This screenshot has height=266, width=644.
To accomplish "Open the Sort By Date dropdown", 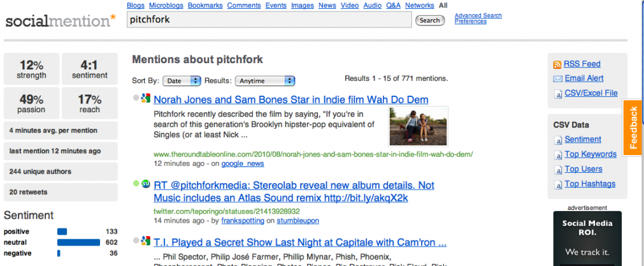I will [182, 81].
